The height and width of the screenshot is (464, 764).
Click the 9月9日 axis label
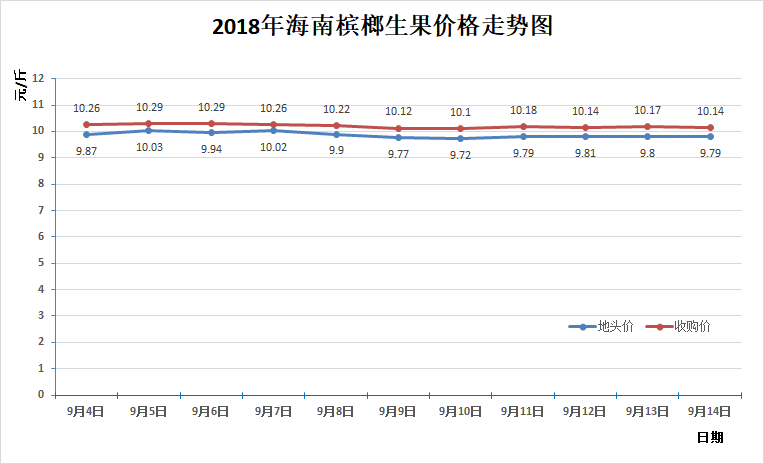click(398, 411)
